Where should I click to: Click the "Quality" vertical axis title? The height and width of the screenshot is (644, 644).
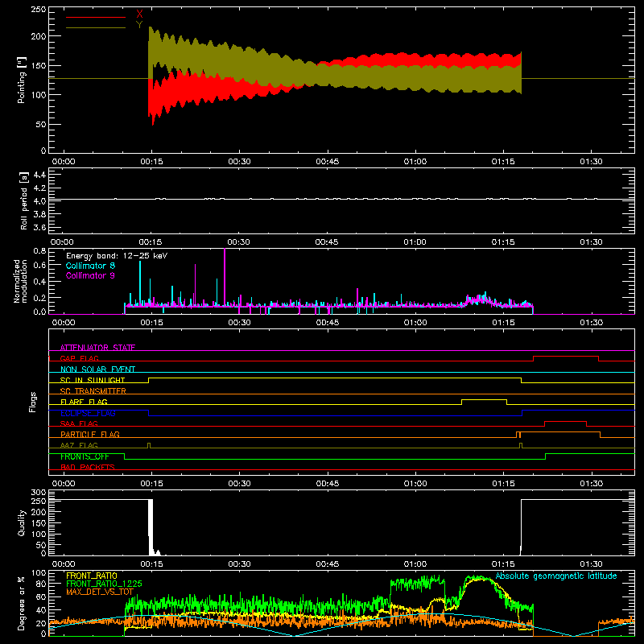coord(22,522)
